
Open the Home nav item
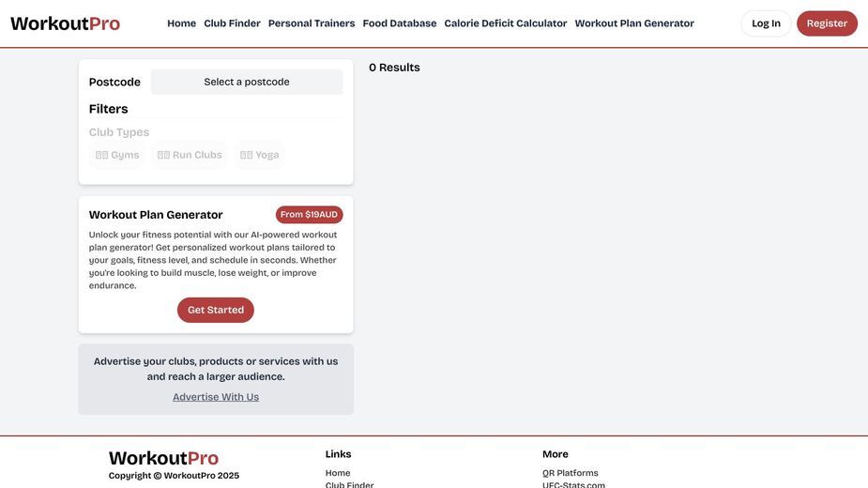tap(181, 23)
